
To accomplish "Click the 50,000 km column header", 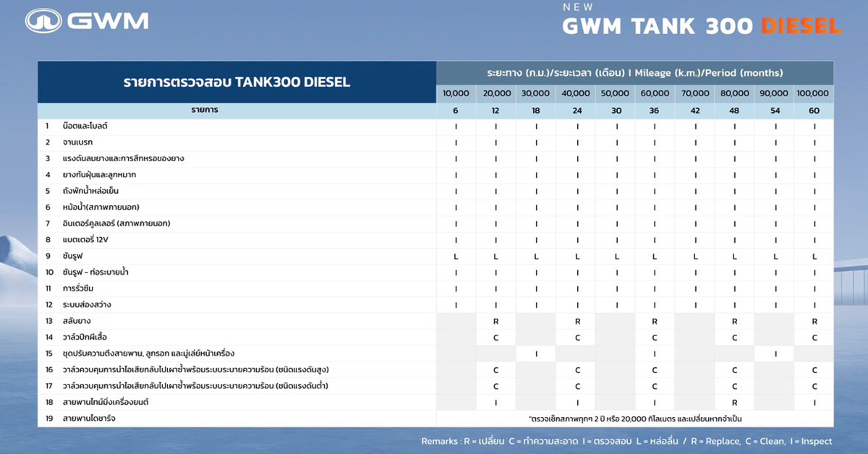I will 616,93.
